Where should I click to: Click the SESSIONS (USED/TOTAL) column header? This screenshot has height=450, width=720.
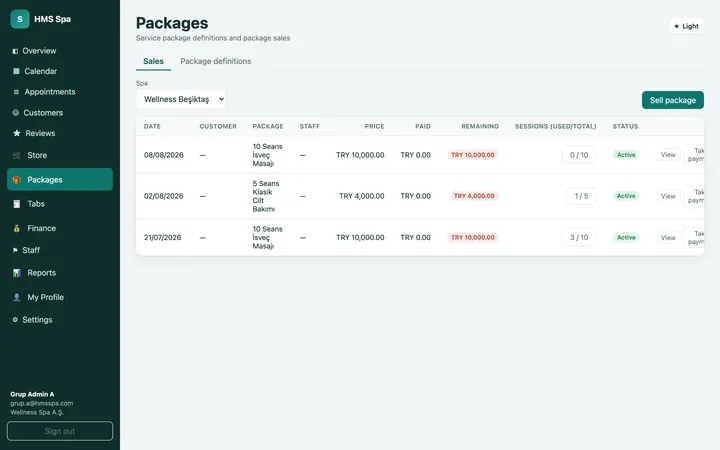point(556,126)
